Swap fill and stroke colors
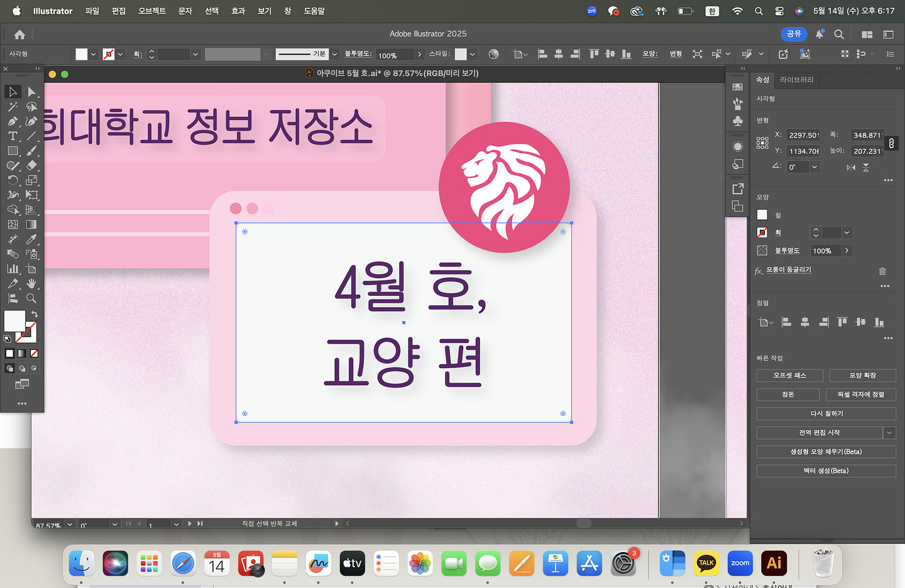 [x=35, y=313]
